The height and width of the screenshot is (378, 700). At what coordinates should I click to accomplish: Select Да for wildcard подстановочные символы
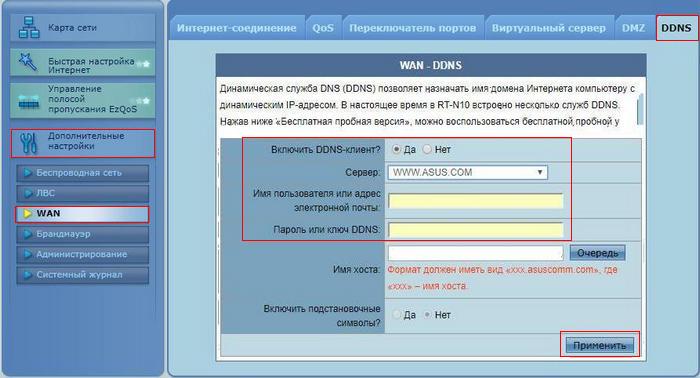click(x=396, y=315)
